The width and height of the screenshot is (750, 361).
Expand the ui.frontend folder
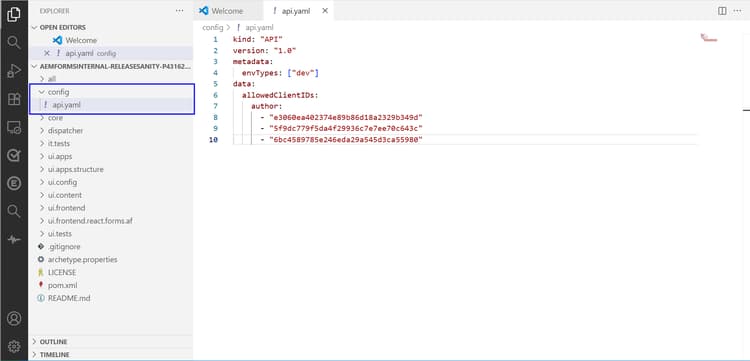(111, 208)
